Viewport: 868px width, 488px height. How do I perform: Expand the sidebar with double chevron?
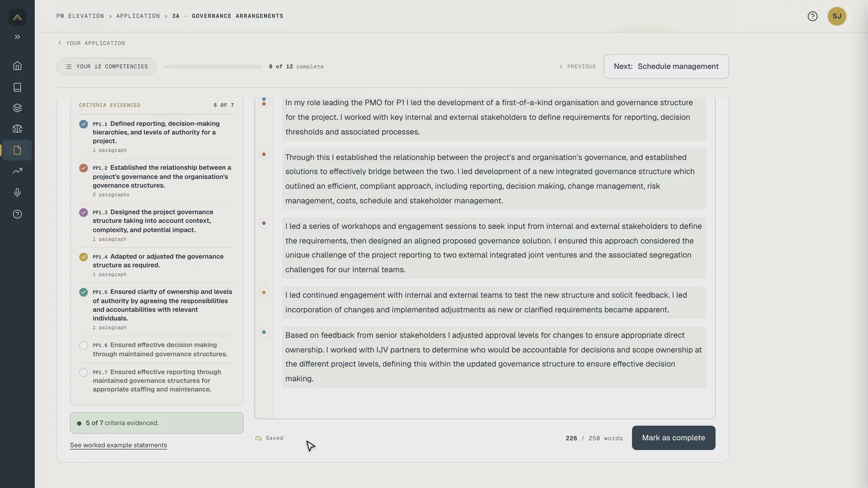[x=17, y=37]
